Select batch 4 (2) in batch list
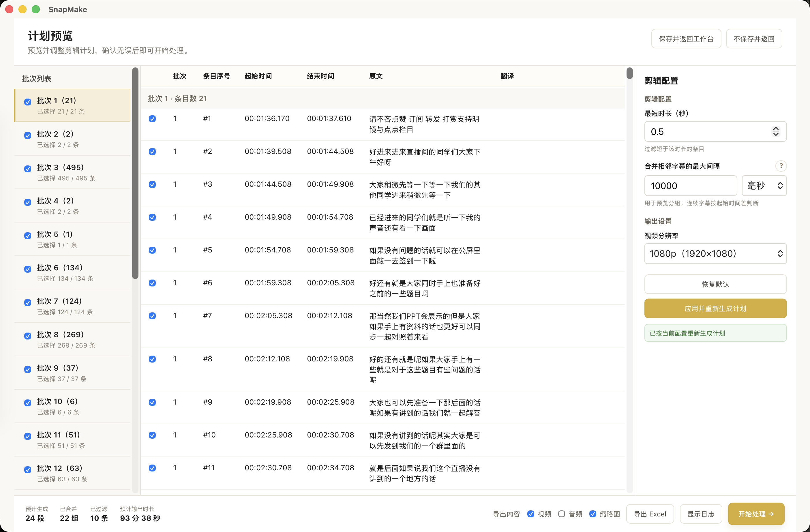The height and width of the screenshot is (532, 810). pyautogui.click(x=72, y=206)
